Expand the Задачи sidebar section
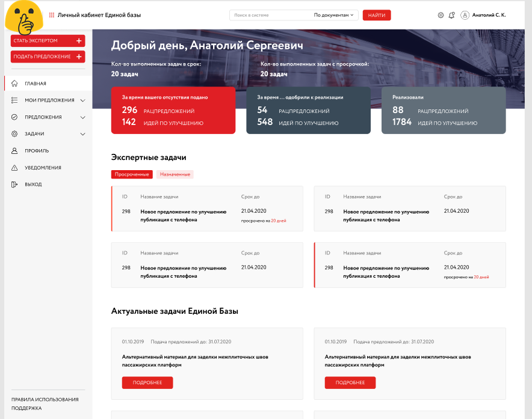Screen dimensions: 532x419 (83, 134)
